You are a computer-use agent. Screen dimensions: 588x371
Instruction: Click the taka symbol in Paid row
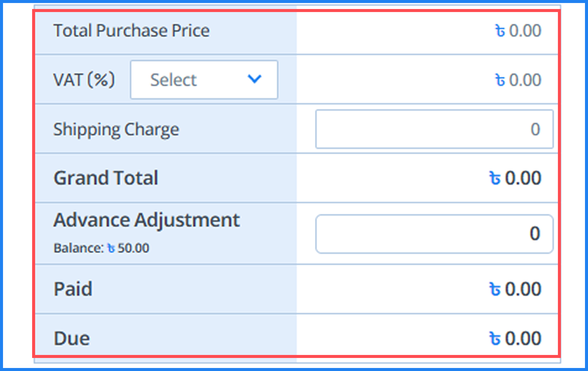pos(495,289)
